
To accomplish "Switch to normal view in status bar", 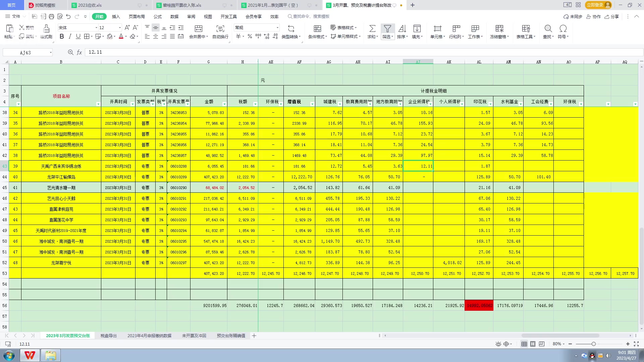I will (x=524, y=344).
